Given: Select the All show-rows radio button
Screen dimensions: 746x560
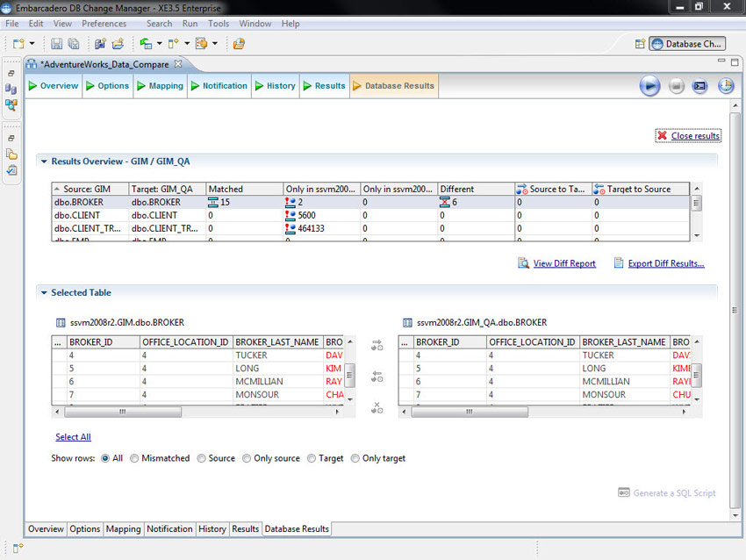Looking at the screenshot, I should pyautogui.click(x=105, y=458).
